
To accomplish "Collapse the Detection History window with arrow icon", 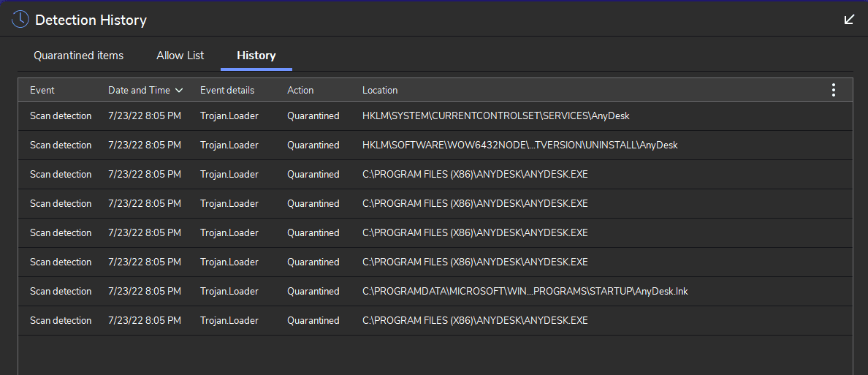I will (x=848, y=20).
